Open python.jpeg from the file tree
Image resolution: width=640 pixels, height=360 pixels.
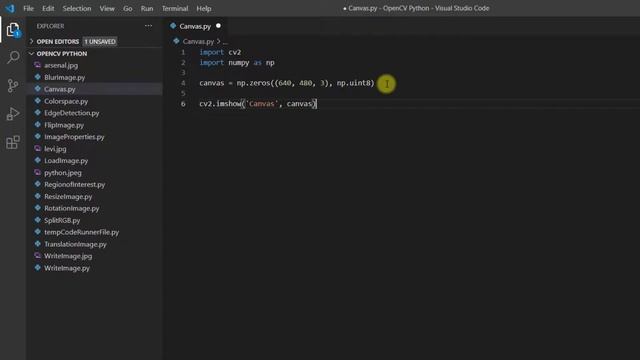click(63, 173)
